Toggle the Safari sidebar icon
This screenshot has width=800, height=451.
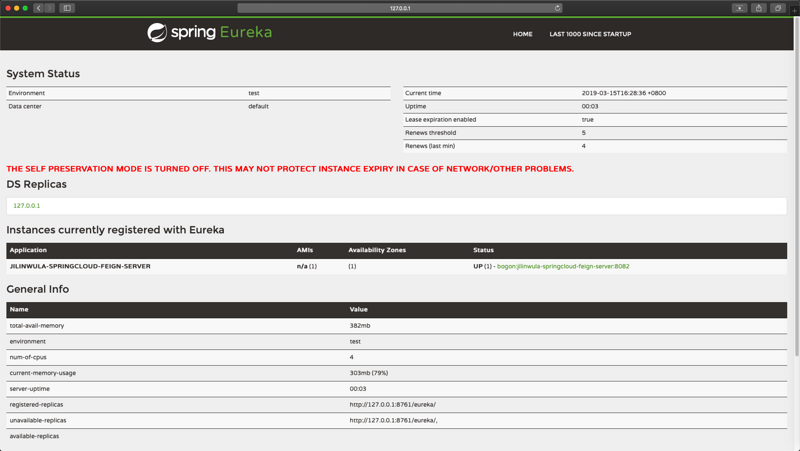point(67,8)
